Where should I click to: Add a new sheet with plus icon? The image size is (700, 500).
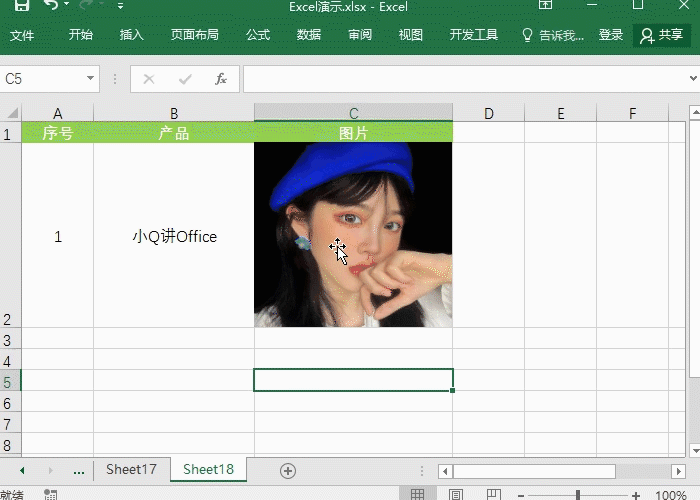288,470
